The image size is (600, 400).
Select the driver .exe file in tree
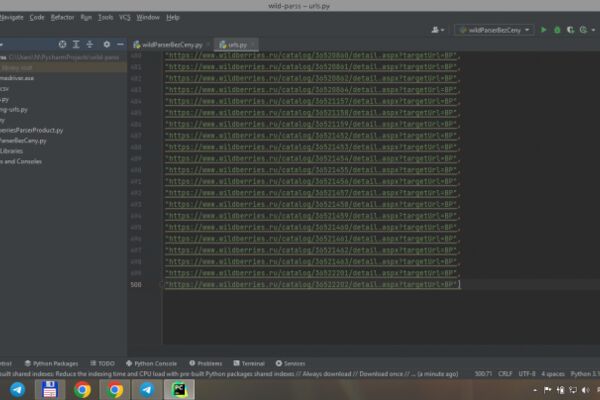pyautogui.click(x=17, y=78)
